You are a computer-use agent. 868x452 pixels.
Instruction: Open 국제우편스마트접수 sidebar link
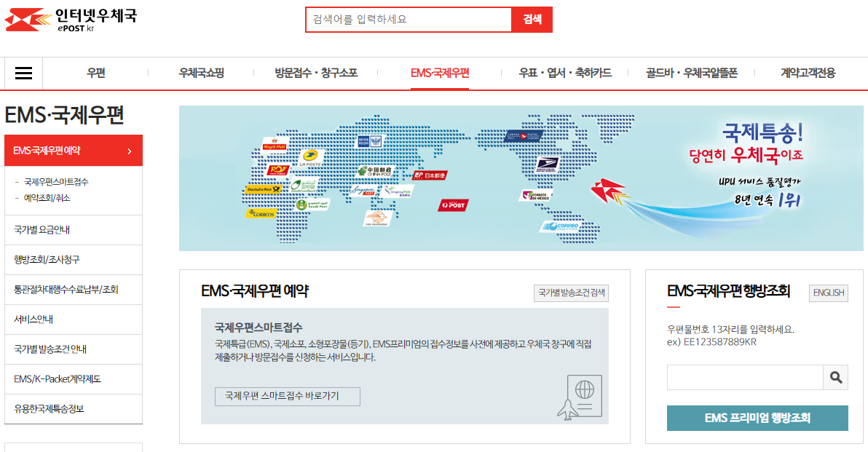tap(56, 182)
